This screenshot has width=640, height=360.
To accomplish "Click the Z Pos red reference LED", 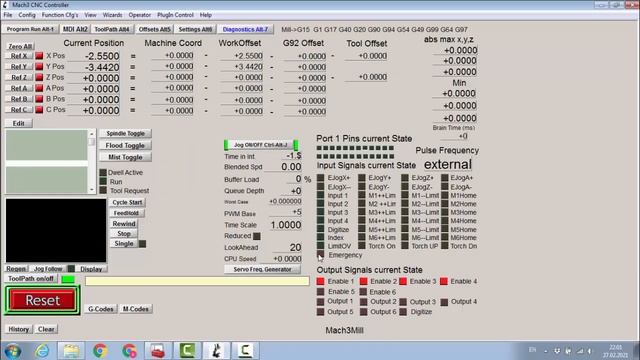I will point(39,77).
